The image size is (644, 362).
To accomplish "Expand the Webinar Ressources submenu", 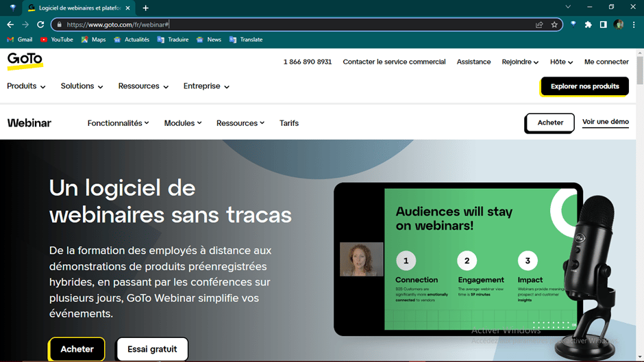I will pyautogui.click(x=240, y=123).
